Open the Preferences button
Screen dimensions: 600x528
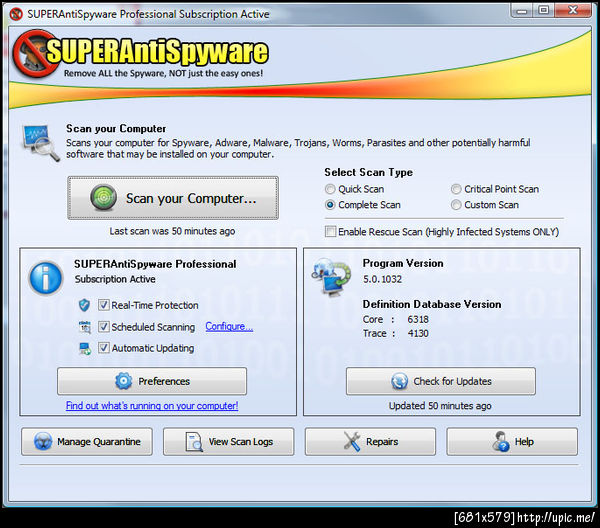(152, 381)
